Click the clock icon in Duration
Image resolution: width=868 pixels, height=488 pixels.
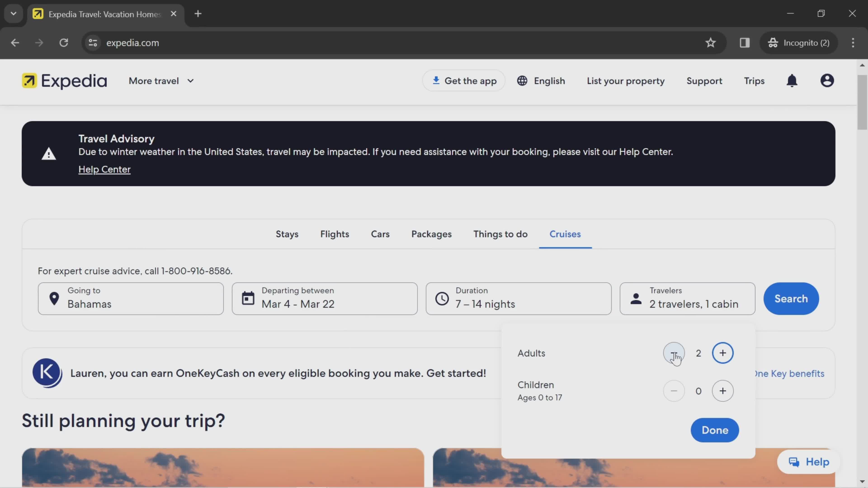pyautogui.click(x=442, y=299)
